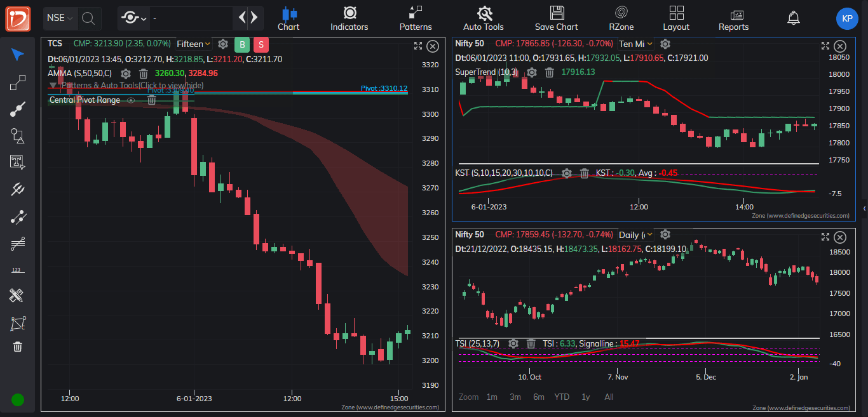Click the symbol name input field
The image size is (868, 417).
(x=191, y=18)
